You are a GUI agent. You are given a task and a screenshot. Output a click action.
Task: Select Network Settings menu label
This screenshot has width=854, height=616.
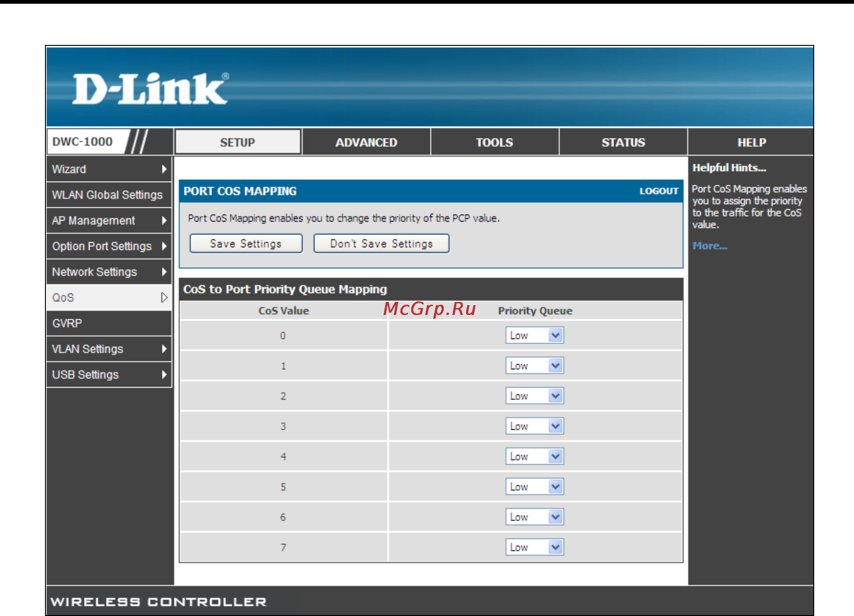(94, 272)
